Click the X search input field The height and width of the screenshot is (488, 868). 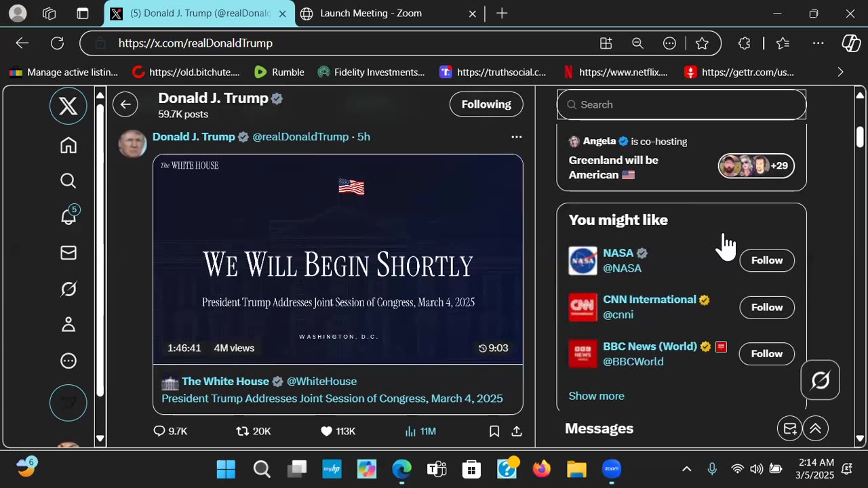[682, 104]
